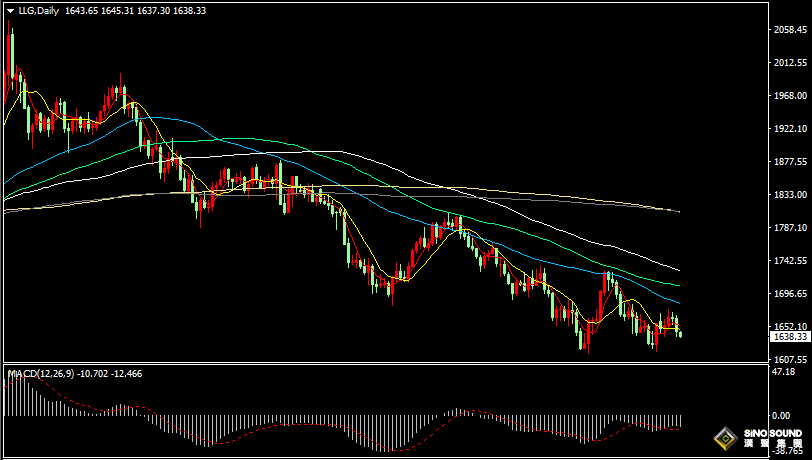
Task: Click the 1742.55 price axis label
Action: tap(789, 261)
